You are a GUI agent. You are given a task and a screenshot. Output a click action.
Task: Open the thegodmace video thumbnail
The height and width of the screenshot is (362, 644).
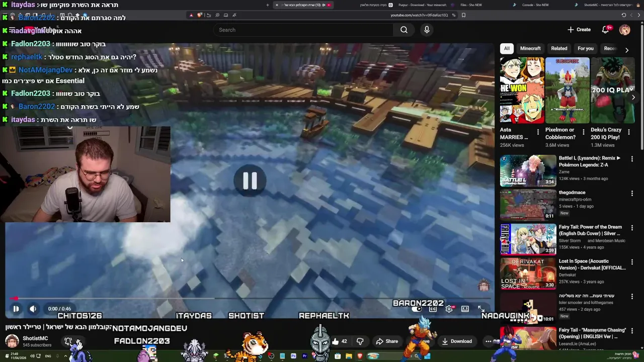(x=528, y=205)
